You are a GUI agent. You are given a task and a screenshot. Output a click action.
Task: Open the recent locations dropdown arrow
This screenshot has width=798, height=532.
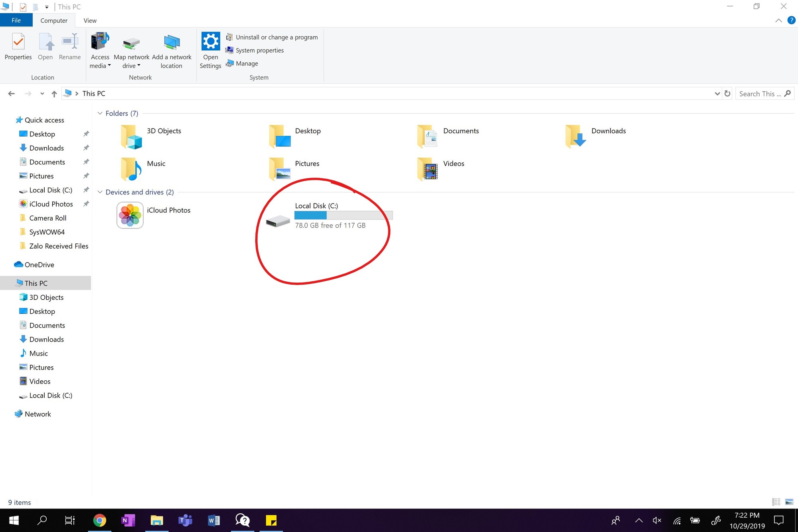coord(42,94)
